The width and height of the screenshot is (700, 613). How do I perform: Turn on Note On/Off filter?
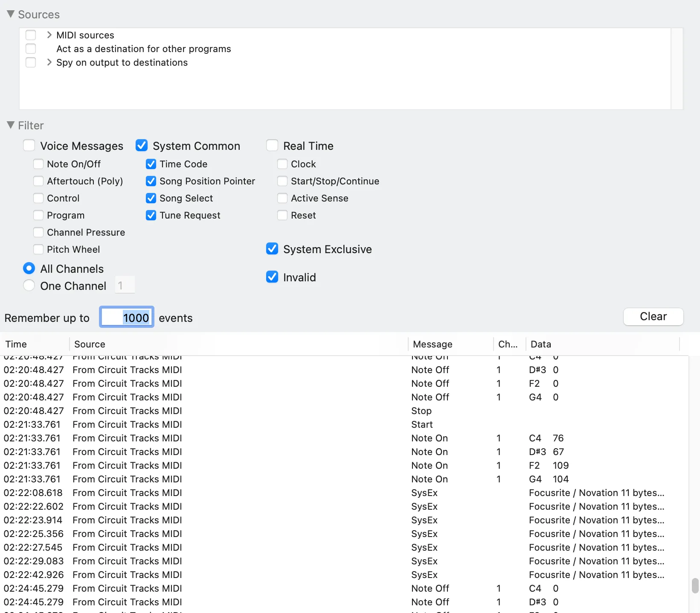(x=38, y=164)
